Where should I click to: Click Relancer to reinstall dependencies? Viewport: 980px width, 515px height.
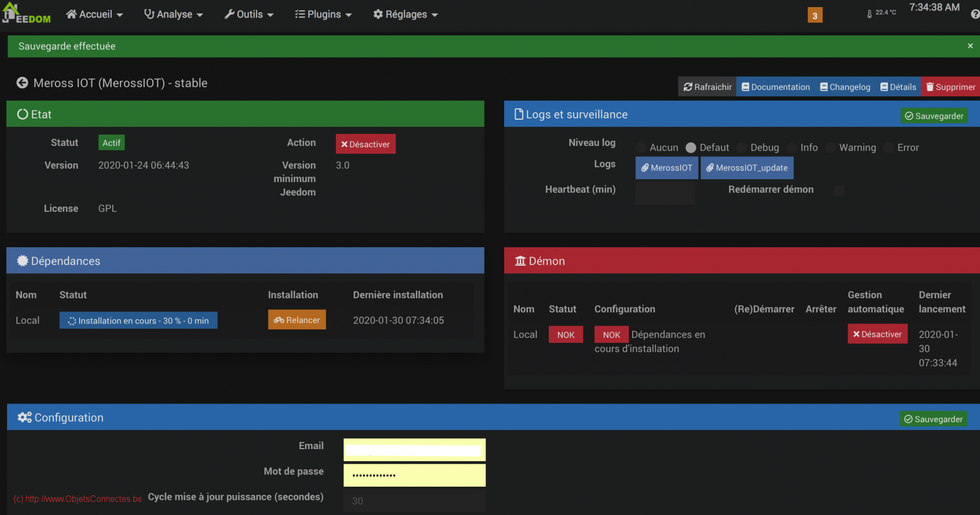coord(297,320)
